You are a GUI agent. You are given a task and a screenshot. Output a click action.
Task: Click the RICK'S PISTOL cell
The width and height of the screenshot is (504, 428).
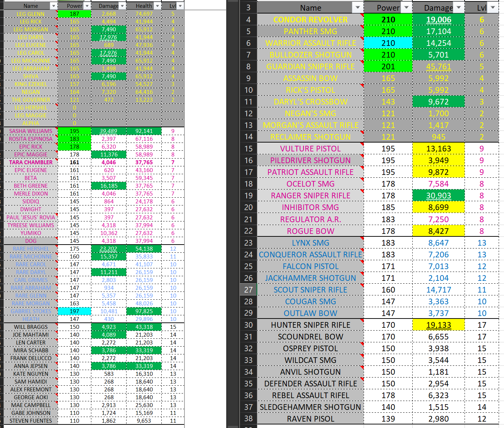click(x=310, y=90)
